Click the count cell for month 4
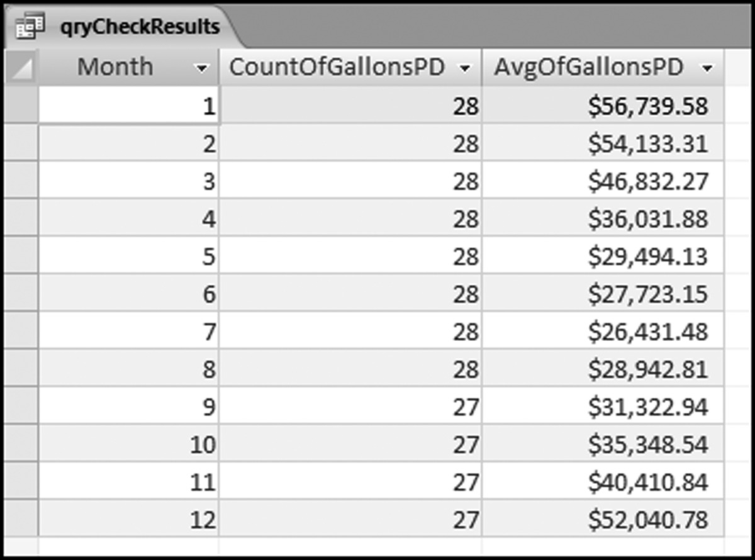Screen dimensions: 755x560 (x=350, y=220)
